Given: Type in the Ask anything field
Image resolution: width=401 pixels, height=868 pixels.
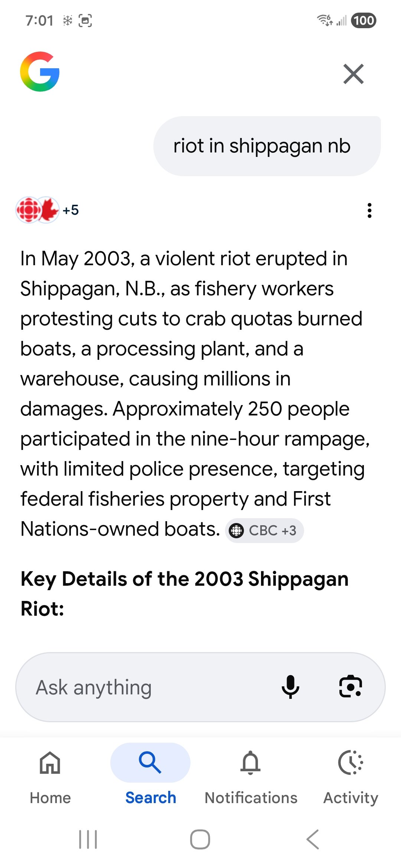Looking at the screenshot, I should [x=149, y=687].
